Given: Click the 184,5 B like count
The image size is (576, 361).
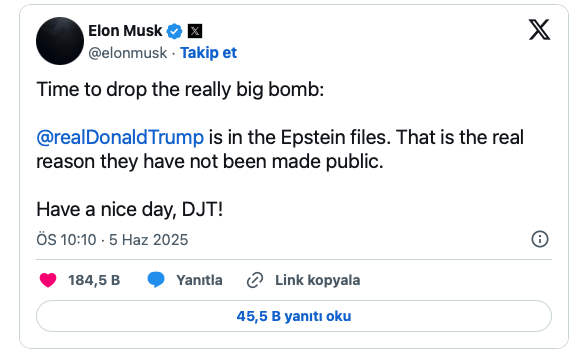Looking at the screenshot, I should tap(94, 280).
